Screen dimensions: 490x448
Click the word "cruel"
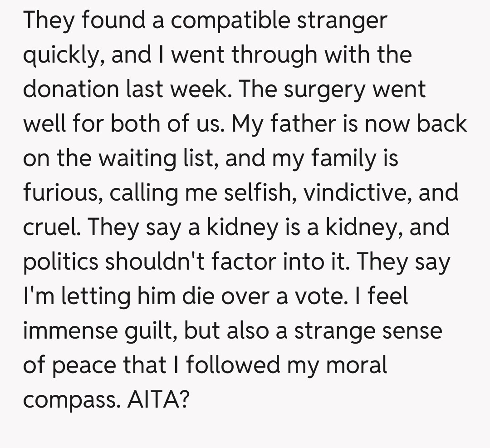click(x=51, y=227)
